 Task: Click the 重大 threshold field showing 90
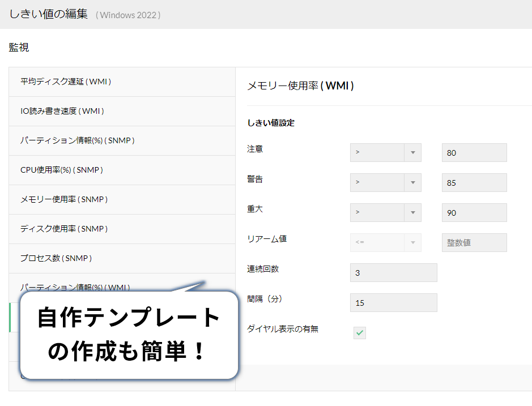point(474,213)
